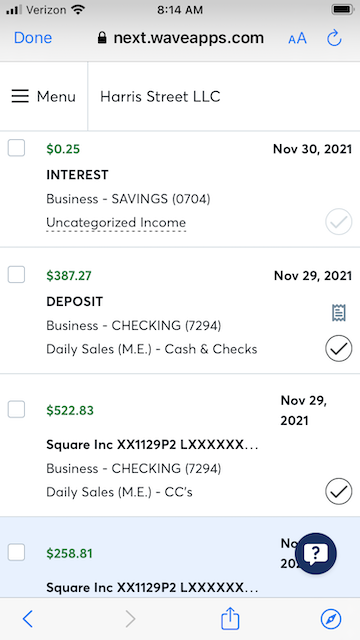Viewport: 360px width, 640px height.
Task: Tap the next.waveapps.com address bar
Action: [180, 38]
